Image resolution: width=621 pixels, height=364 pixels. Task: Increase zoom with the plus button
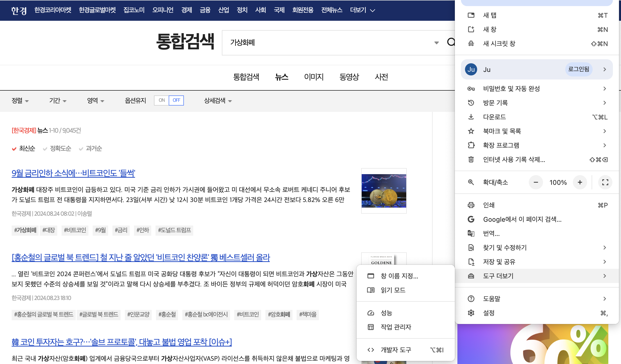tap(580, 182)
